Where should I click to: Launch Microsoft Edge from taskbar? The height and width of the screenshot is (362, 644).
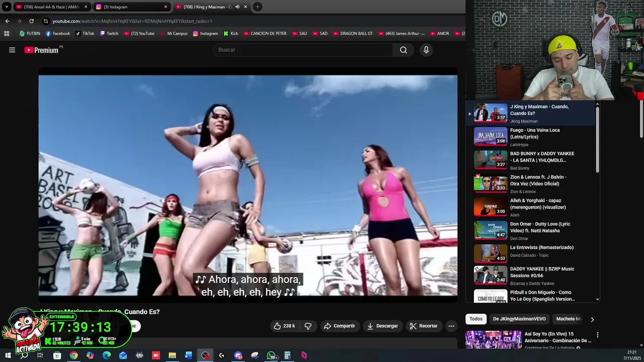[x=107, y=355]
